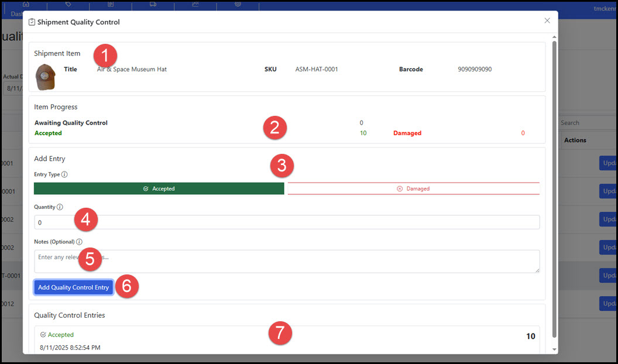Click the clipboard icon in the dialog title
This screenshot has width=618, height=364.
tap(32, 22)
